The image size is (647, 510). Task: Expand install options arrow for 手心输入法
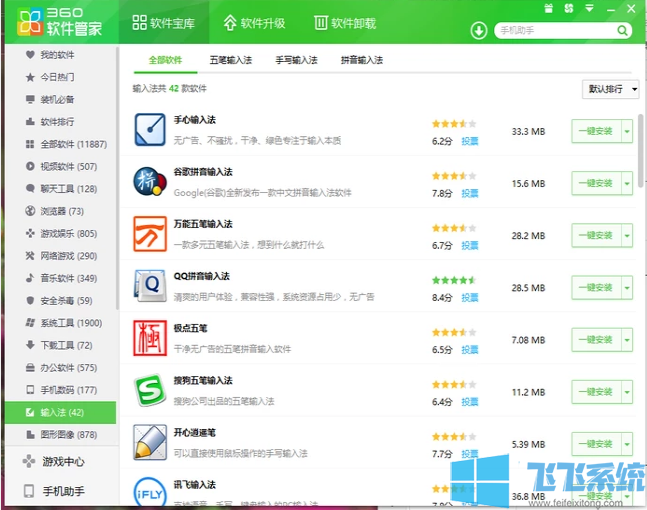click(x=627, y=132)
